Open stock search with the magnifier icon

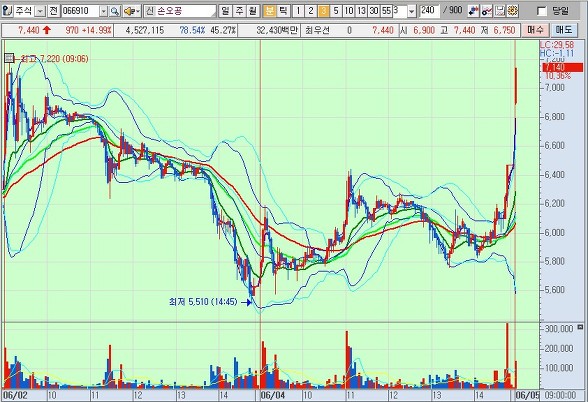[x=115, y=11]
